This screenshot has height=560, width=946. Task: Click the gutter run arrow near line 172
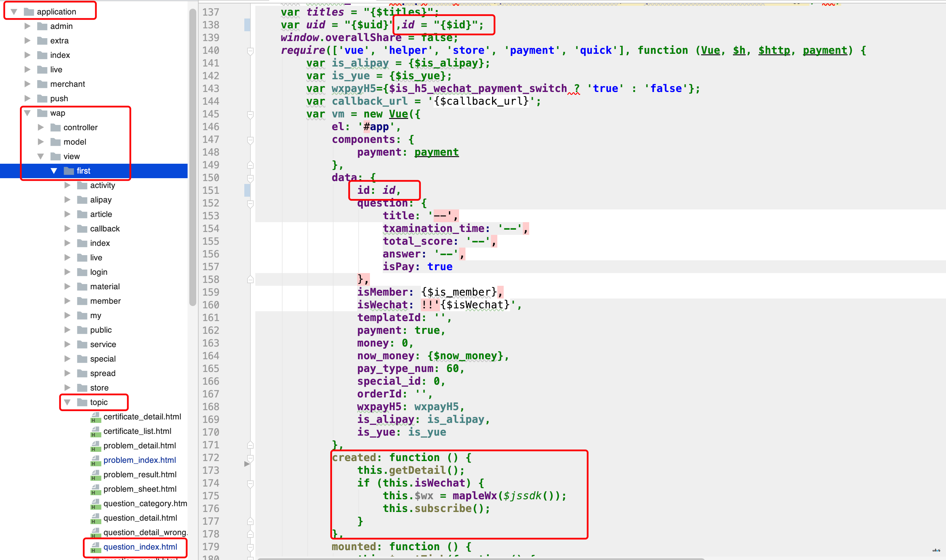[x=247, y=464]
